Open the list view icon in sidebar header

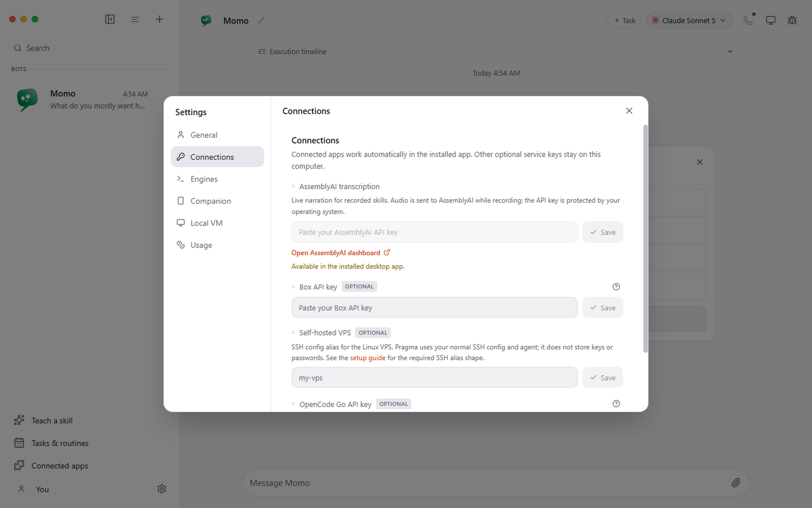click(x=134, y=19)
